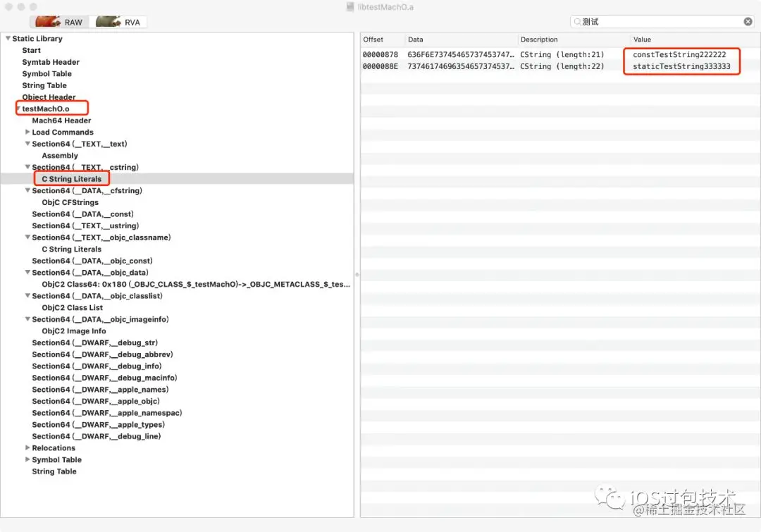Select the top Symbol Table item
Screen dimensions: 761x532
click(47, 74)
